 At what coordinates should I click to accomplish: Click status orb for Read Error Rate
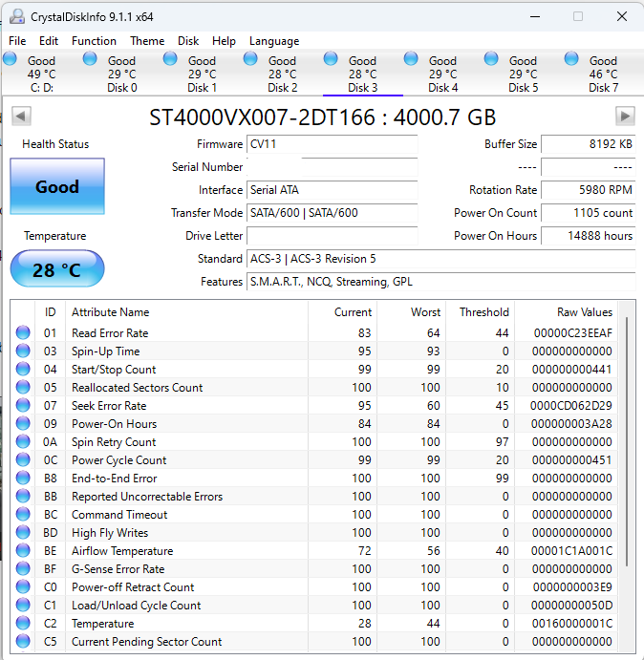pyautogui.click(x=23, y=333)
